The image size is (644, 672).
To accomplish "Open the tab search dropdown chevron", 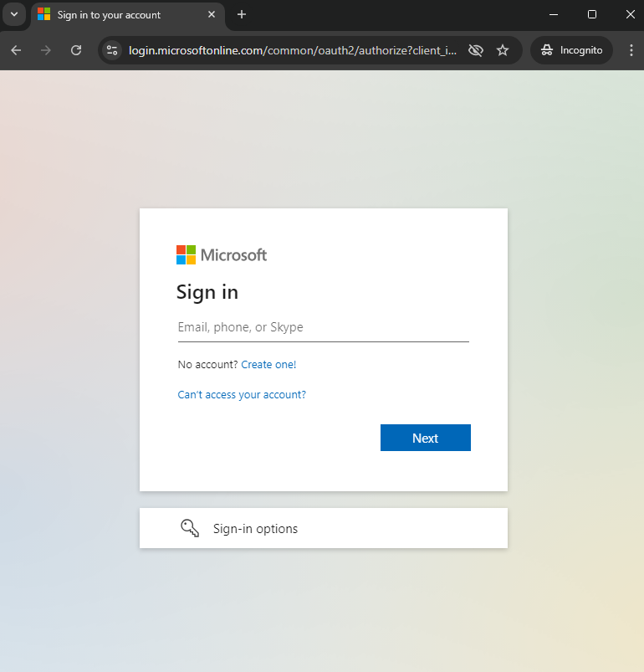I will pos(13,14).
